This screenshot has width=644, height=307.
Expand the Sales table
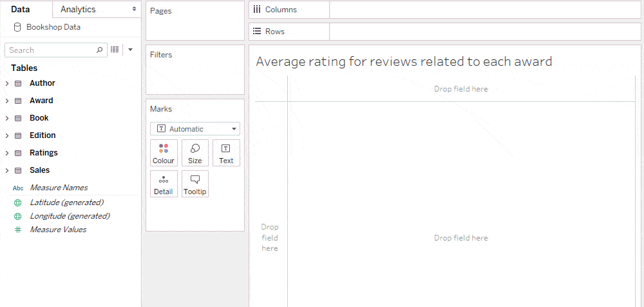(x=7, y=170)
